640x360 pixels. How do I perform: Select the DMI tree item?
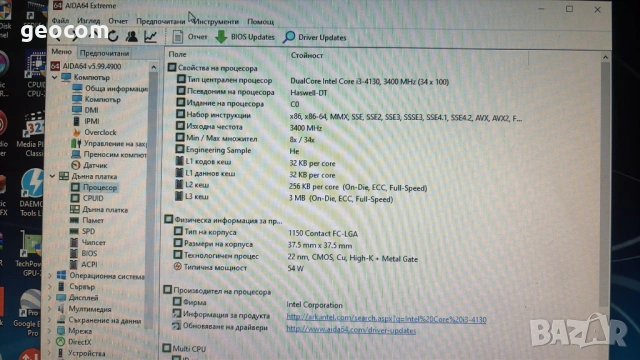coord(85,110)
